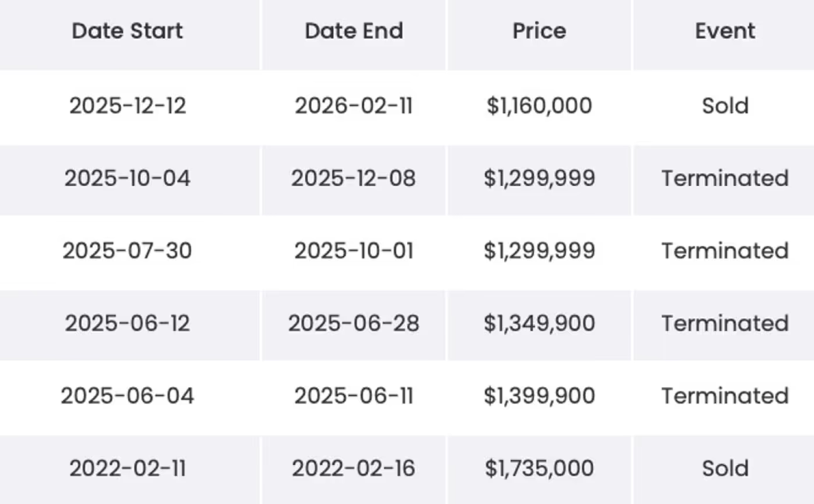Select the 2025-06-04 start date cell

[127, 396]
